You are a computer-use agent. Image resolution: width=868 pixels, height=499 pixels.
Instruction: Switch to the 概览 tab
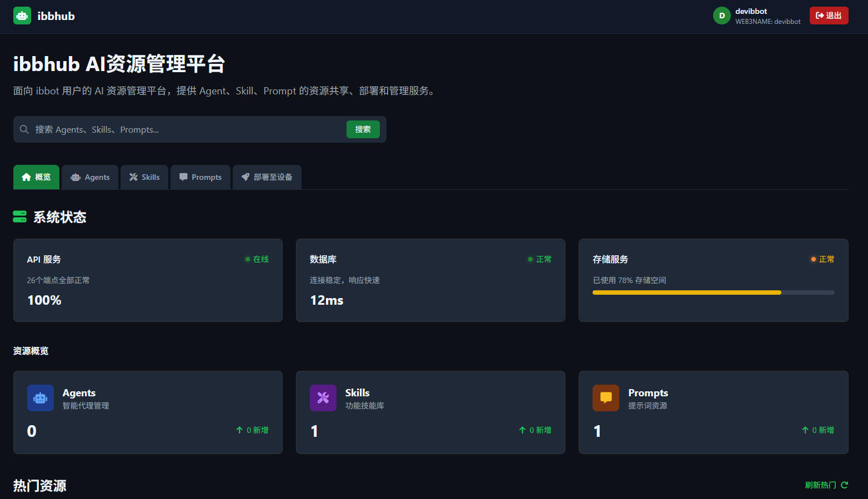coord(36,177)
